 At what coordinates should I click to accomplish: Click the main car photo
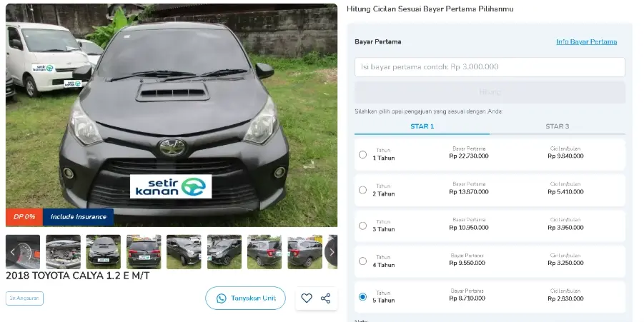click(x=172, y=114)
